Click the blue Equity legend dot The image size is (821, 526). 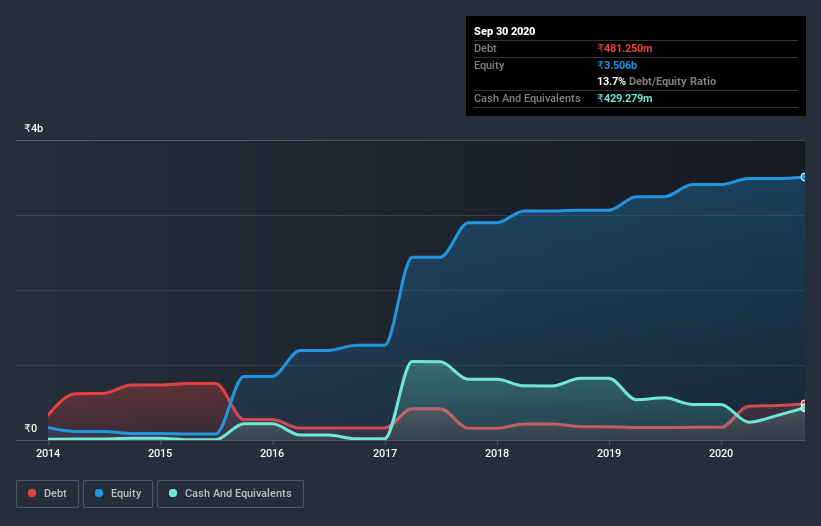point(99,493)
